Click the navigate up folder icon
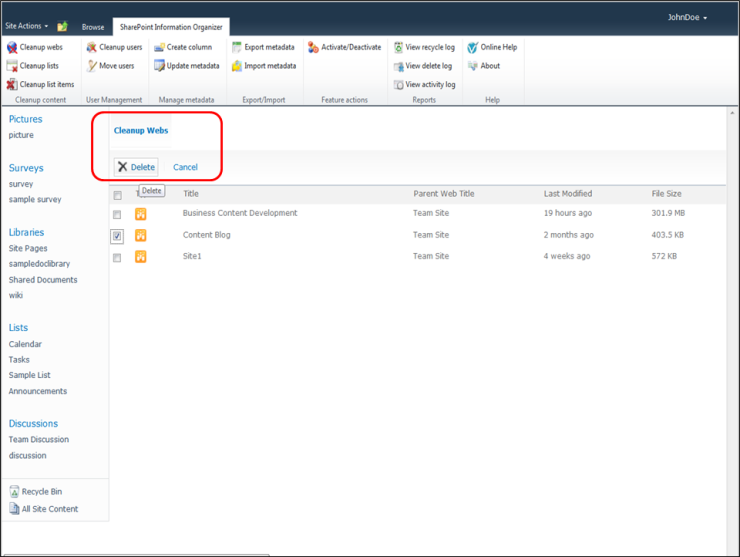This screenshot has width=740, height=557. [62, 26]
